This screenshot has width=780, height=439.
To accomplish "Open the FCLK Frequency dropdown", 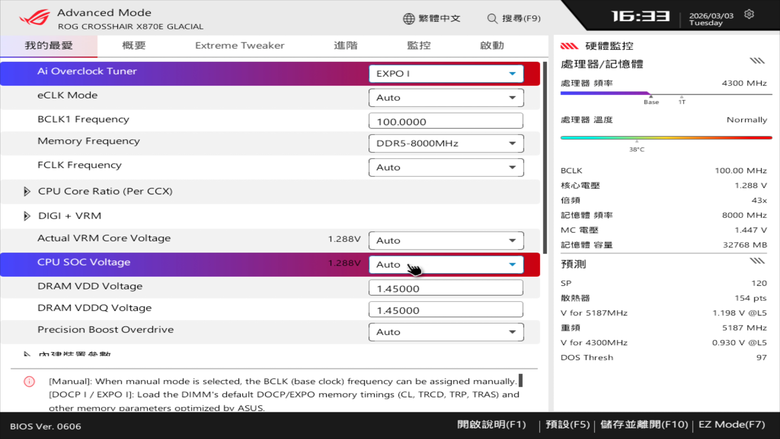I will pos(446,167).
